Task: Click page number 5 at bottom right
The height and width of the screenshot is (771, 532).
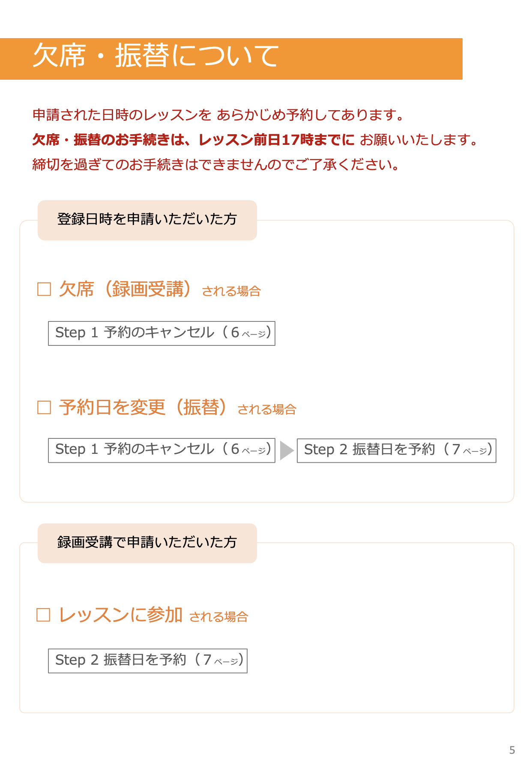Action: 512,750
